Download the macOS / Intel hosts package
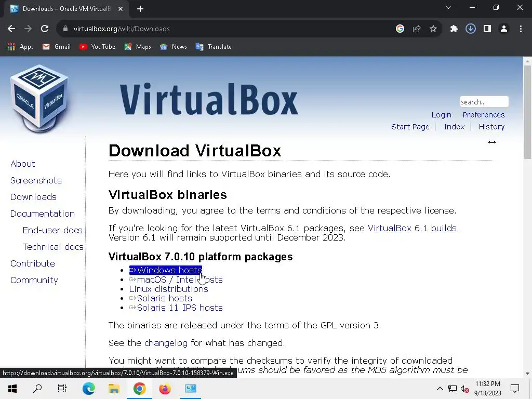 click(176, 280)
